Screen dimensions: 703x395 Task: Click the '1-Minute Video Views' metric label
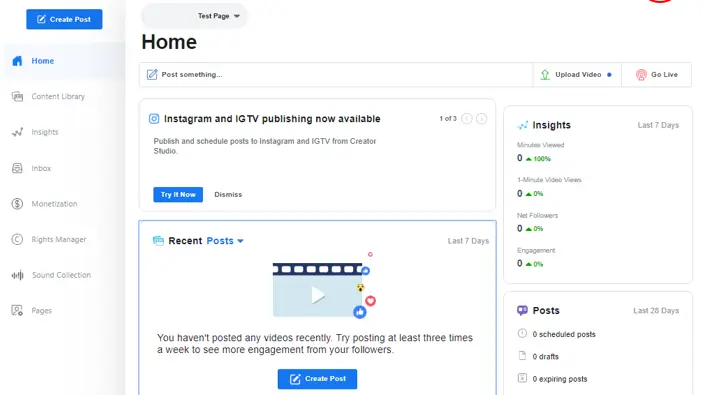click(549, 180)
